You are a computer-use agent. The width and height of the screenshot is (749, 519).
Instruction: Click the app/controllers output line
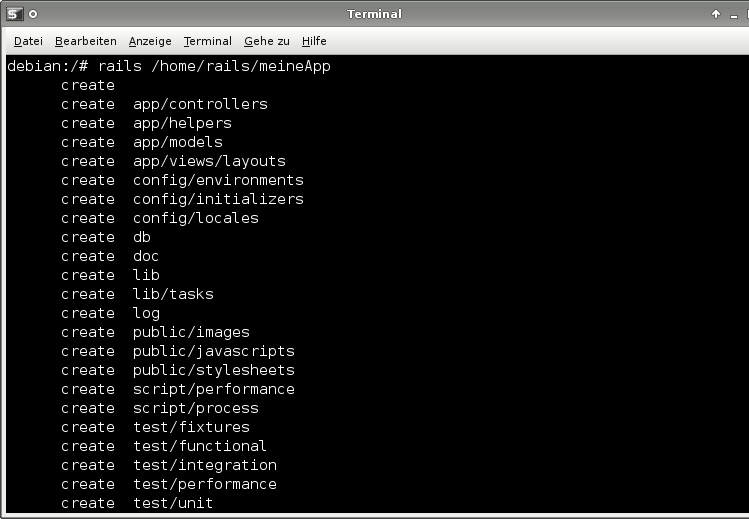point(200,104)
